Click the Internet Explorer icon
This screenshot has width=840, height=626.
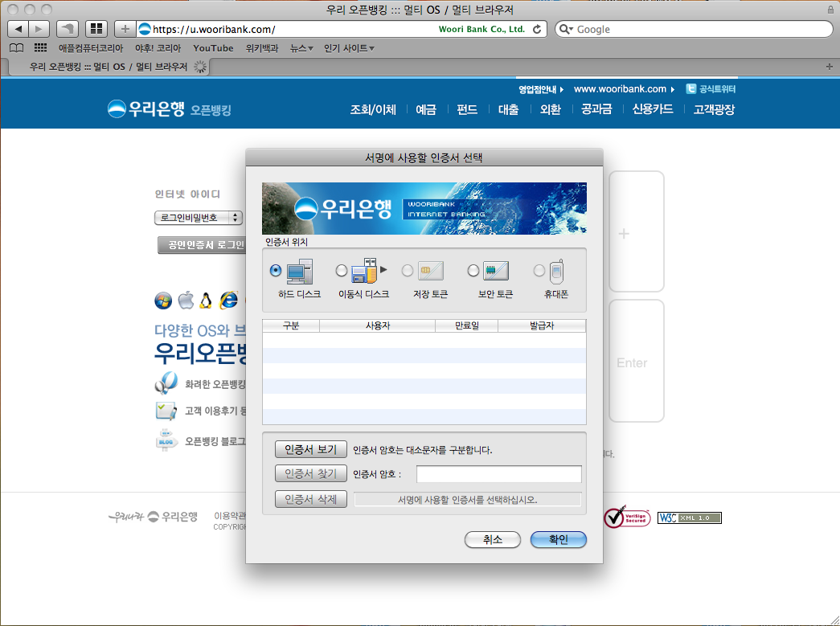[x=229, y=300]
